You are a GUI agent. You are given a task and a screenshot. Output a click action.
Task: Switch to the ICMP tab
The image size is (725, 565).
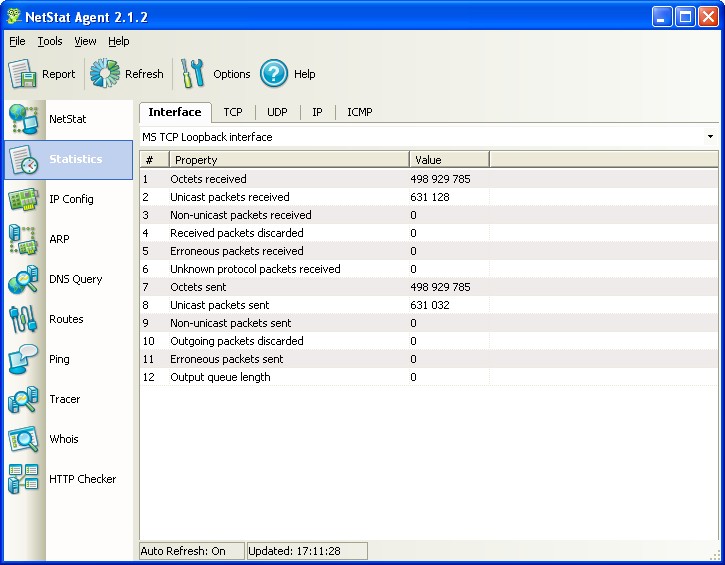pyautogui.click(x=360, y=112)
